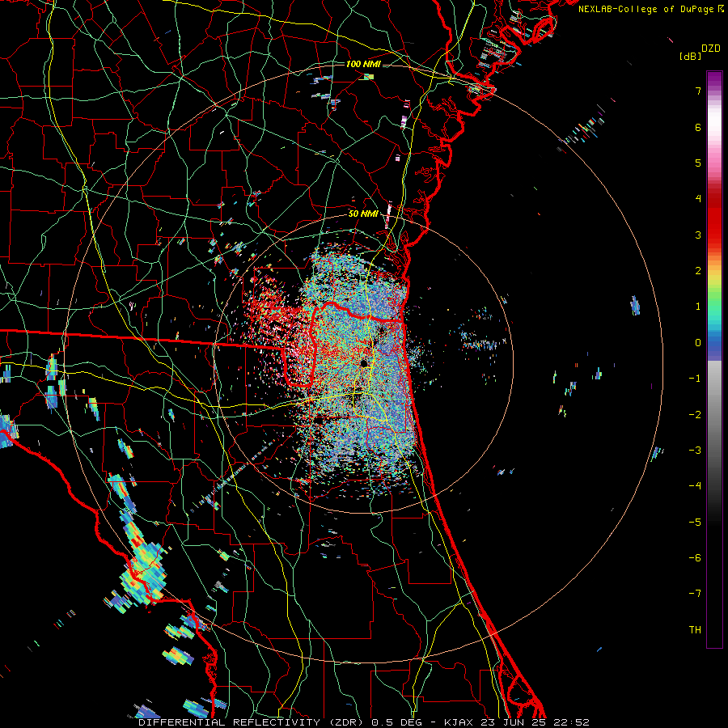Click the -3 value on the ZDR scale
The width and height of the screenshot is (728, 728).
(x=695, y=450)
